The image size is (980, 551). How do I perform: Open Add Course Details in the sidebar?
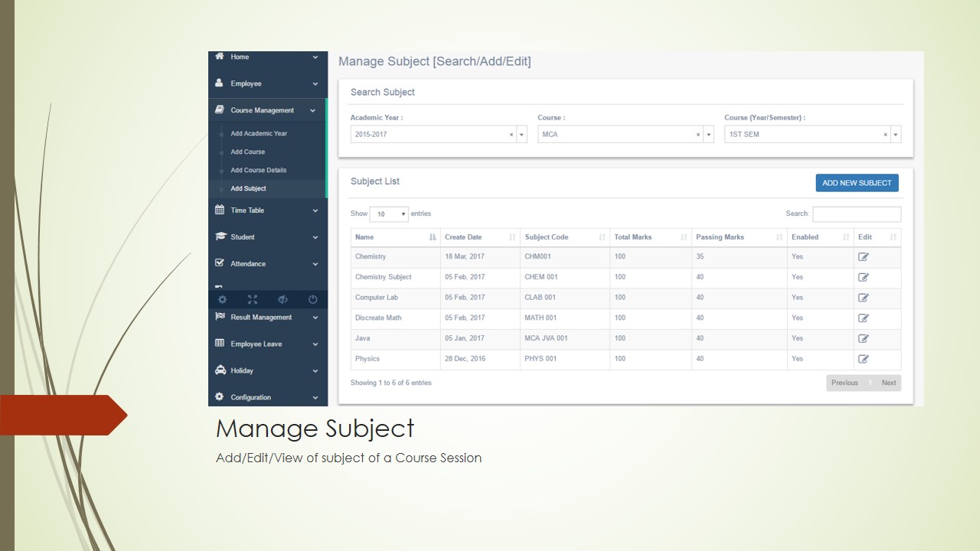coord(259,170)
